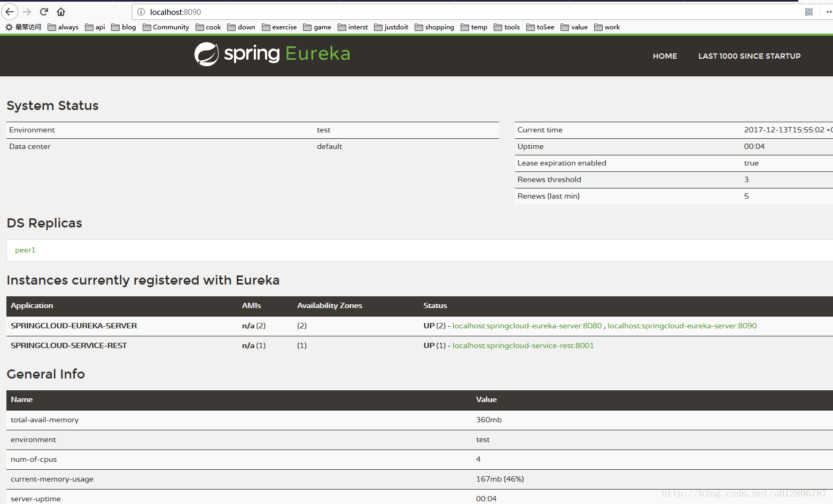The height and width of the screenshot is (504, 833).
Task: Open the Community bookmark folder
Action: point(166,27)
